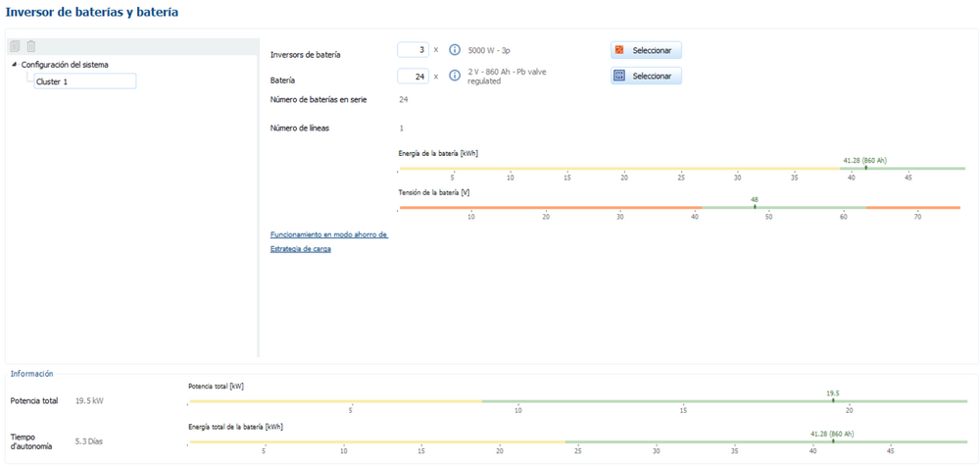Select the Configuración del sistema tree label
980x466 pixels.
click(x=65, y=65)
